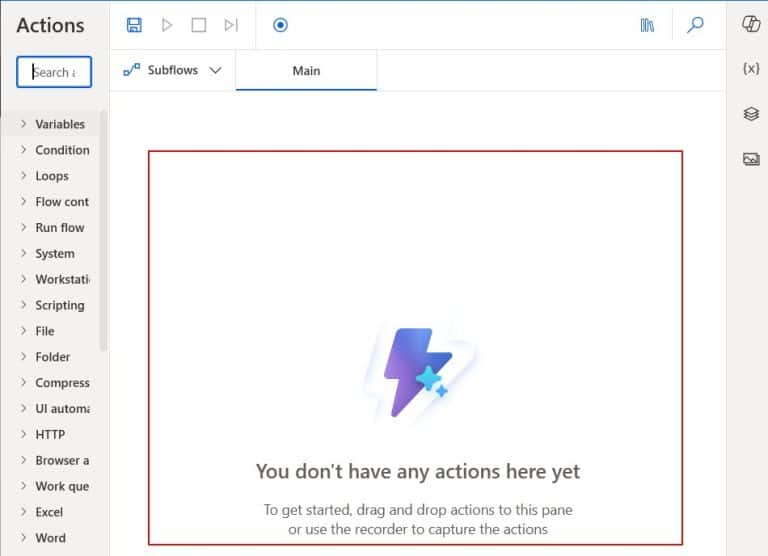Click the Actions panel heading
The image size is (768, 556).
tap(50, 25)
